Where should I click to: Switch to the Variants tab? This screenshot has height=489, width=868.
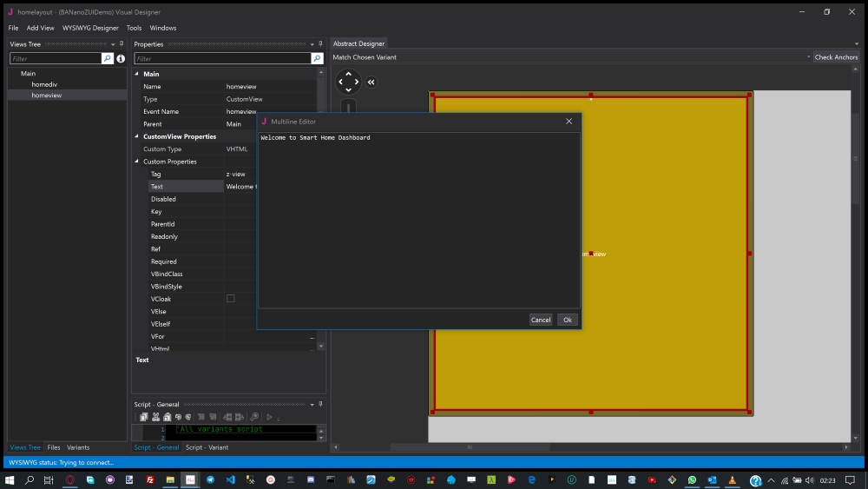[x=78, y=447]
